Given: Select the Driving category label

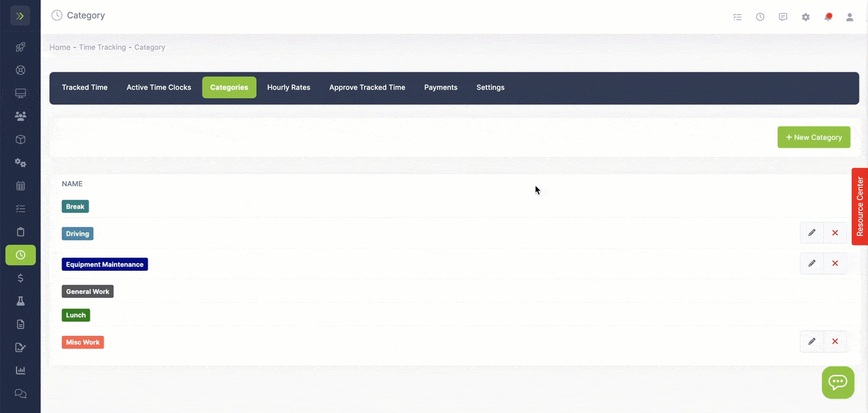Looking at the screenshot, I should (78, 233).
